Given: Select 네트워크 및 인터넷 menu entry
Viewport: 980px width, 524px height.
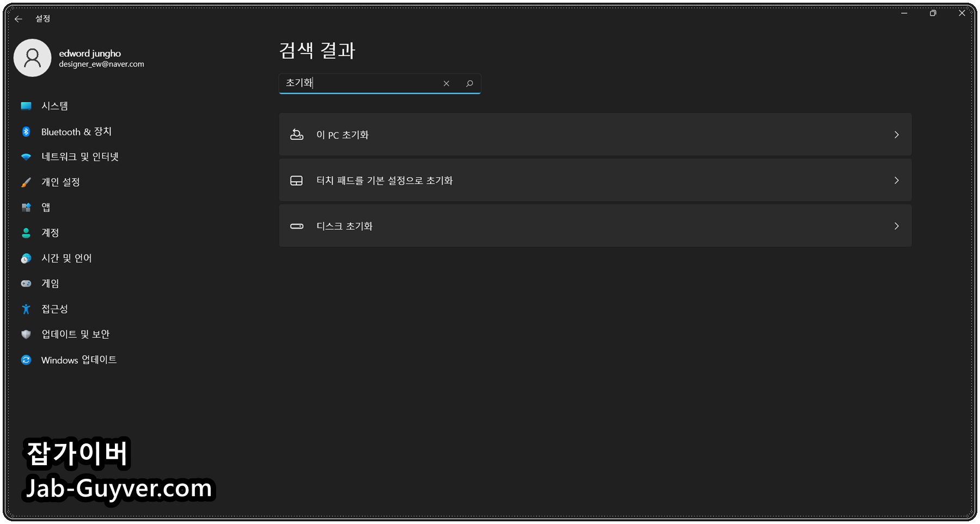Looking at the screenshot, I should pos(79,156).
